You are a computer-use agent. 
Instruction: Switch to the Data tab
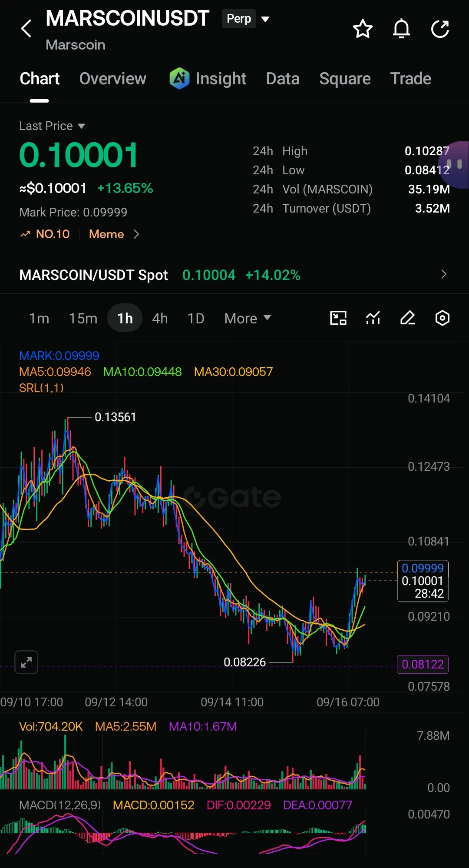[283, 79]
